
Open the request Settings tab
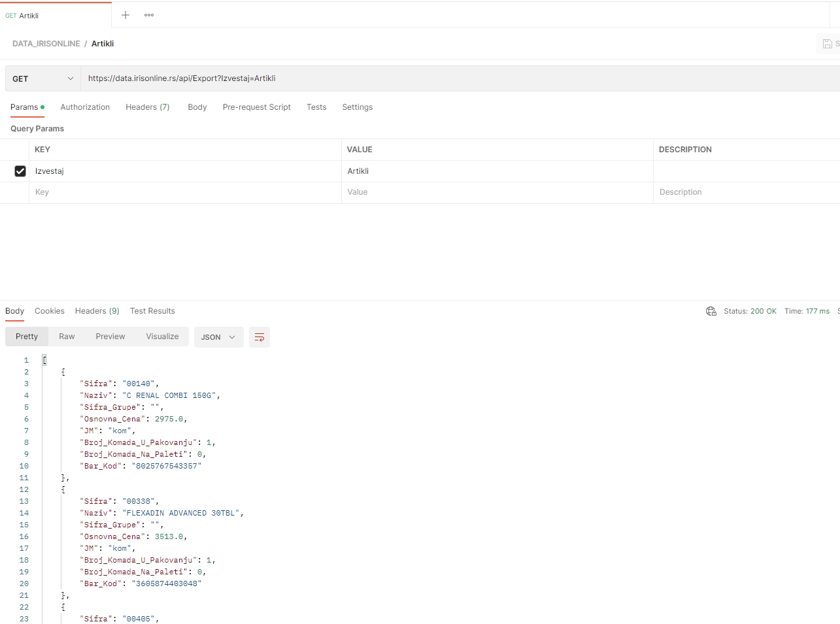[x=357, y=107]
